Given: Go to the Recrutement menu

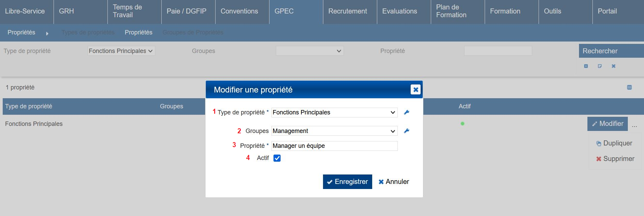Looking at the screenshot, I should pyautogui.click(x=348, y=11).
